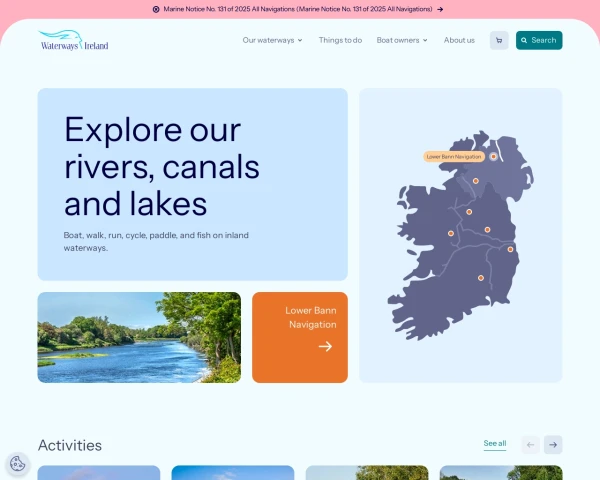The image size is (600, 480).
Task: Follow the See all activities link
Action: (x=495, y=444)
